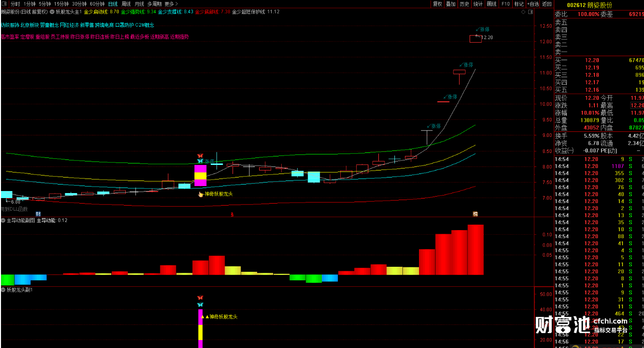Switch to the 日线 daily tab
The height and width of the screenshot is (348, 644).
click(113, 4)
